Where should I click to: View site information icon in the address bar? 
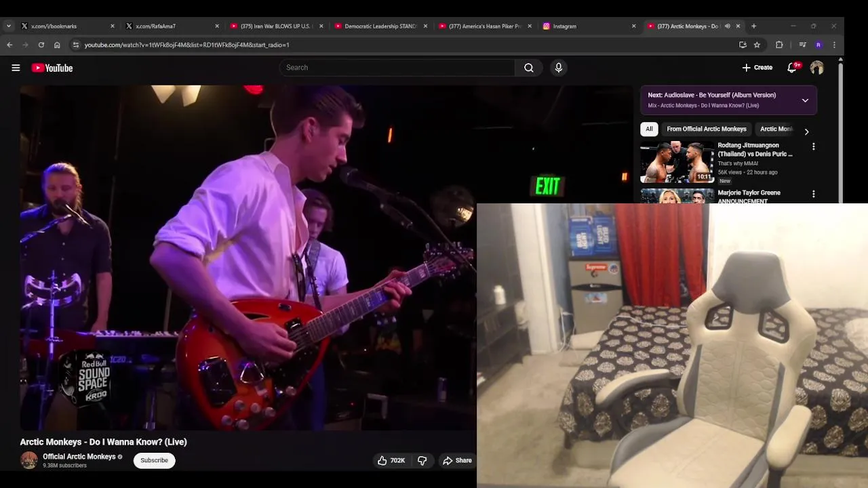coord(76,45)
